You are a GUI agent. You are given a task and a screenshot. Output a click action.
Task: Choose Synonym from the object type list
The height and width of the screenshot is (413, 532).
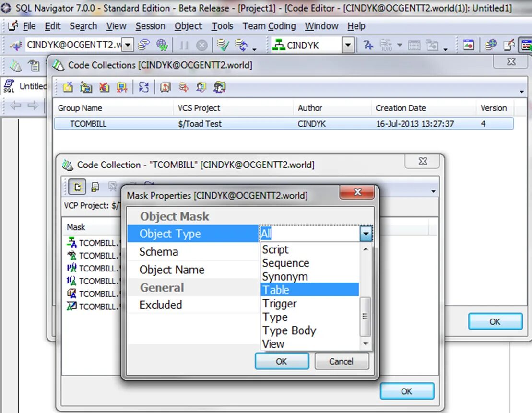310,277
